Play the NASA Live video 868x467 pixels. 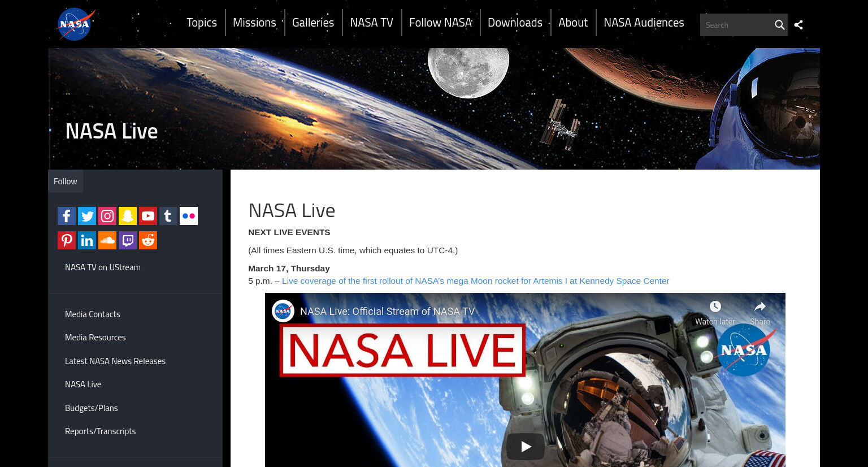point(526,447)
